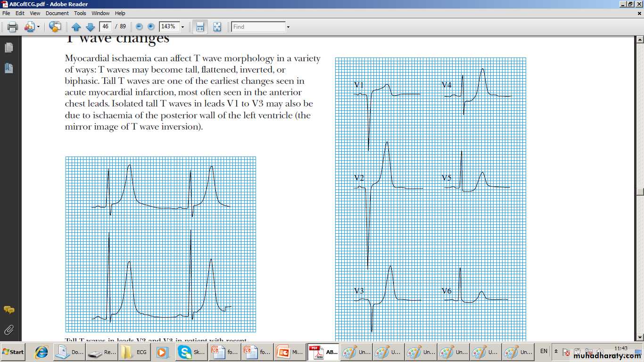
Task: Switch to the ECG folder taskbar button
Action: (134, 352)
